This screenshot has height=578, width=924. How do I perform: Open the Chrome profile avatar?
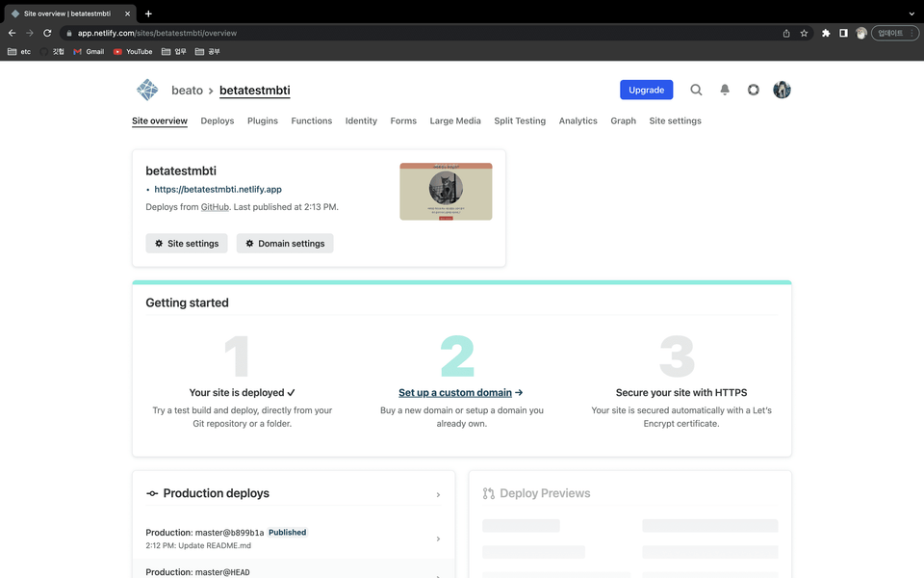[x=860, y=33]
